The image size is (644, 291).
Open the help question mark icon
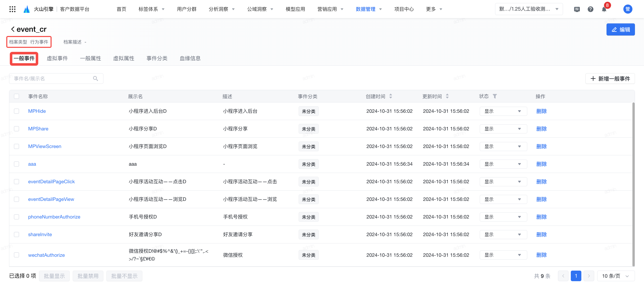590,9
